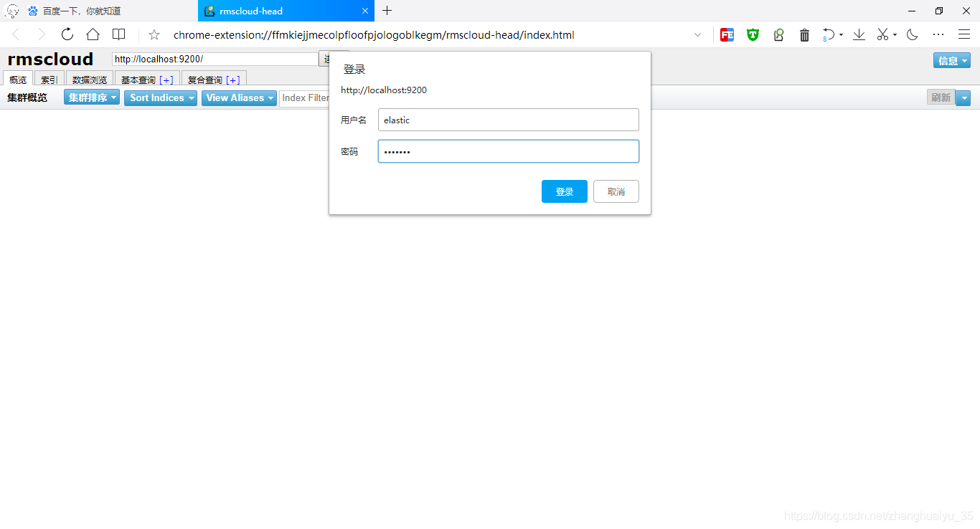This screenshot has height=529, width=980.
Task: Add a new 复合查询 with [+]
Action: [232, 80]
